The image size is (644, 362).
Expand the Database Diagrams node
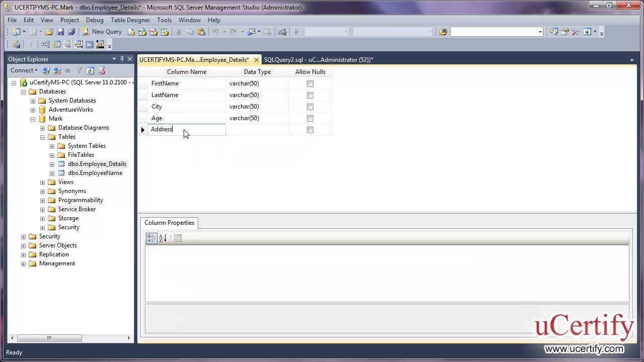(42, 128)
